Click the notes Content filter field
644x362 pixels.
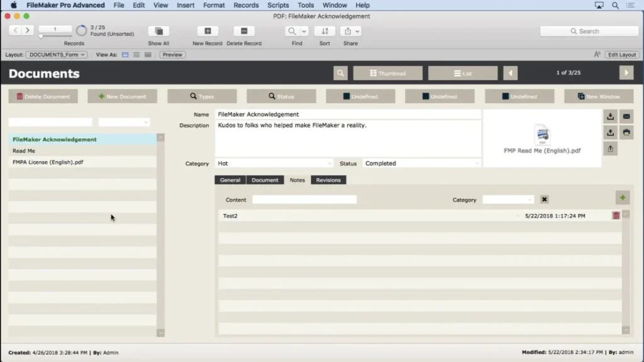[304, 200]
